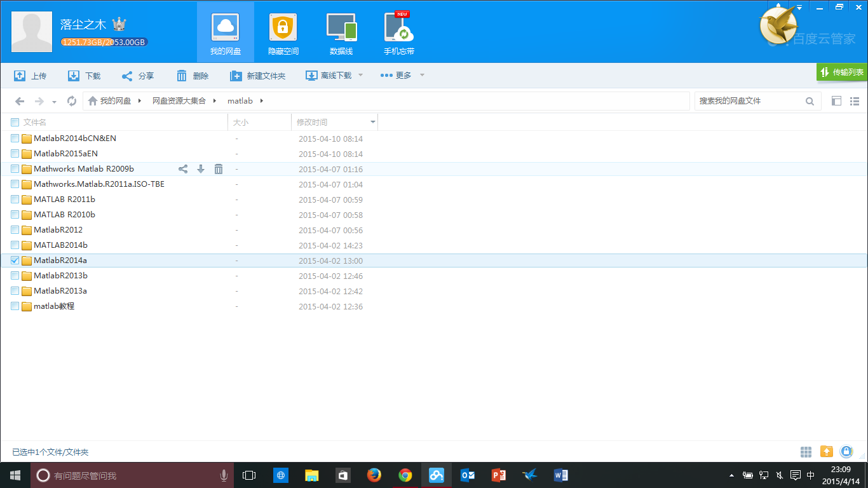Screen dimensions: 868x488
Task: Expand the 离线下载 dropdown arrow
Action: 360,76
